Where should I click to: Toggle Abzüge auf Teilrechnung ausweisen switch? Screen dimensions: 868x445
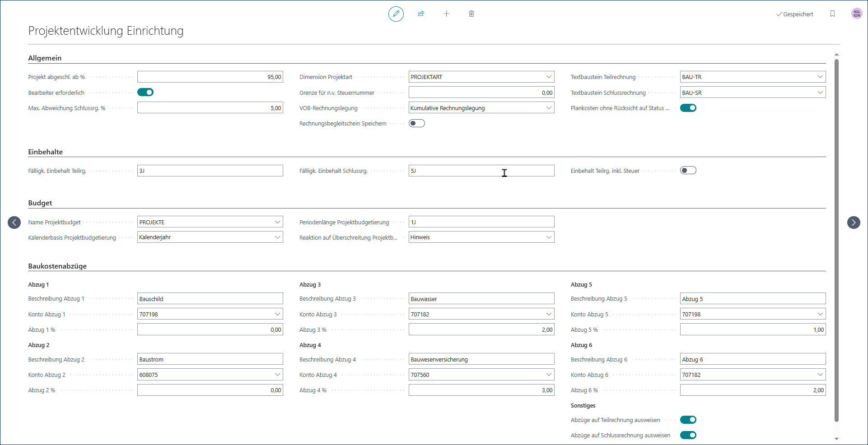688,420
